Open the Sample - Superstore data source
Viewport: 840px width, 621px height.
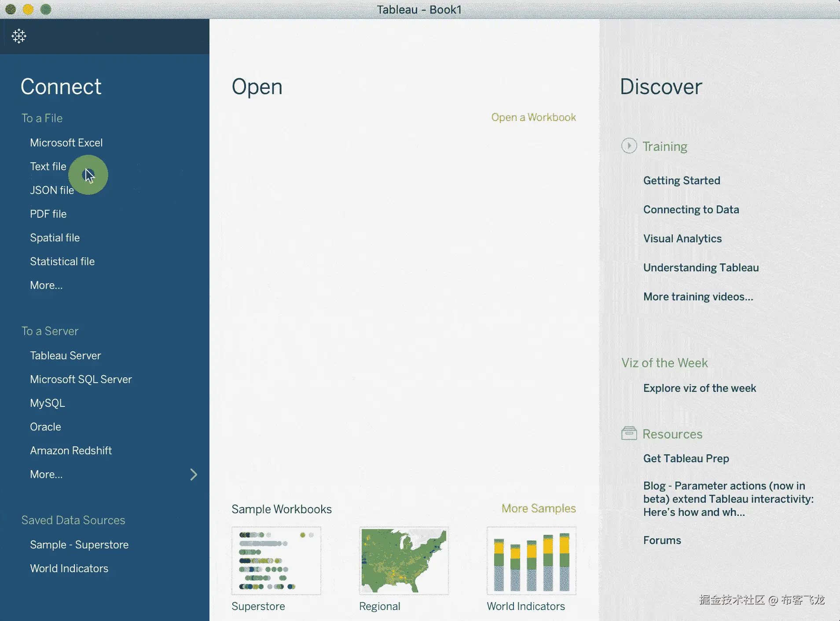pyautogui.click(x=79, y=544)
